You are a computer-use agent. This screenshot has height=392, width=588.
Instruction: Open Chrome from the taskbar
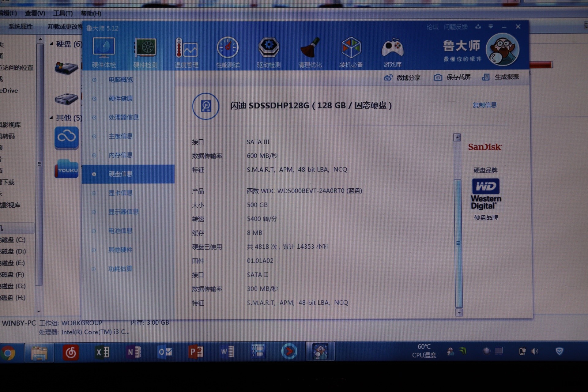tap(8, 353)
